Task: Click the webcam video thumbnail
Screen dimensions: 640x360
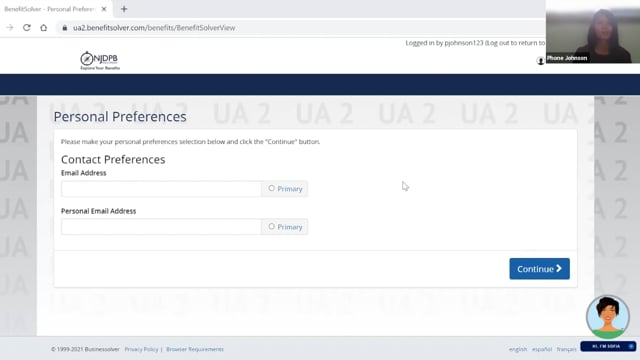Action: pos(593,31)
